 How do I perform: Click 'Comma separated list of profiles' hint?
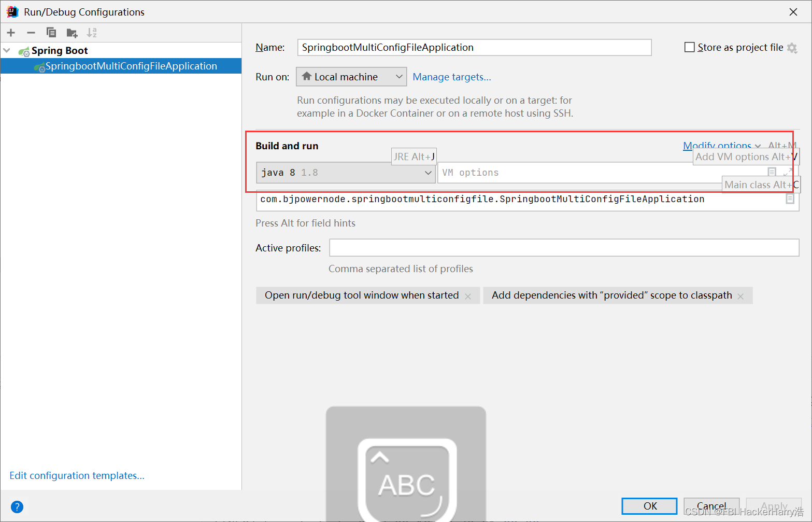(401, 269)
